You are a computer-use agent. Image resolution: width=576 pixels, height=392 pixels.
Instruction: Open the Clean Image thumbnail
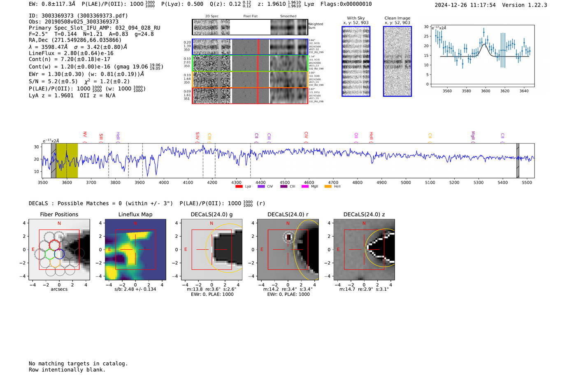397,61
